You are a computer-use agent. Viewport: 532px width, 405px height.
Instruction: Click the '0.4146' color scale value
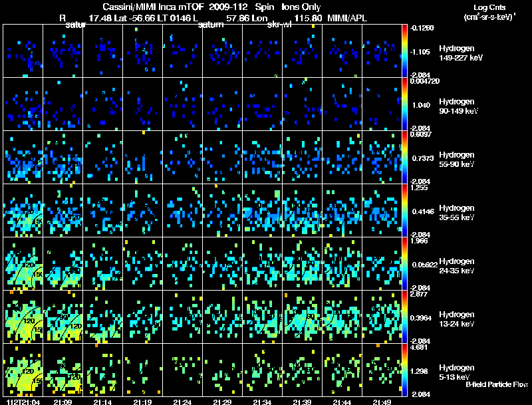point(423,211)
